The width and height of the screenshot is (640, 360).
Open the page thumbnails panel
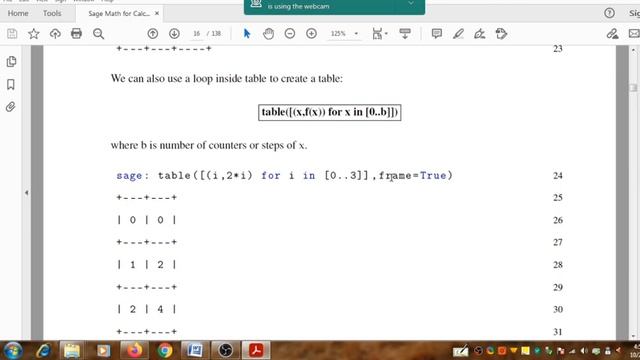click(11, 62)
